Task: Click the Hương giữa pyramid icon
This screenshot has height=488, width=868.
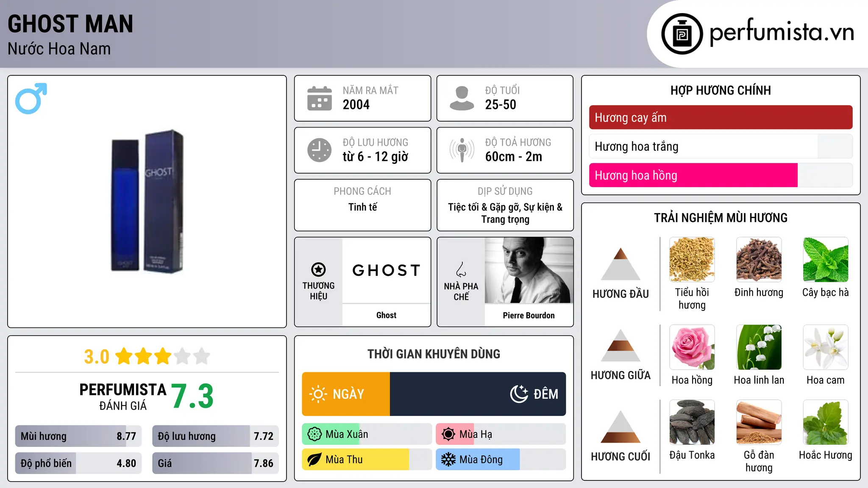Action: (x=620, y=345)
